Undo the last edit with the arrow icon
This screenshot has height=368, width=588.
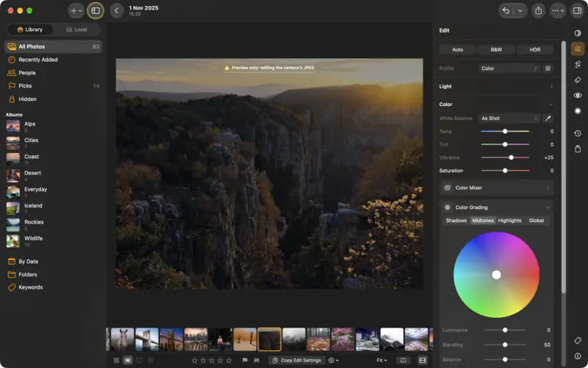tap(506, 11)
